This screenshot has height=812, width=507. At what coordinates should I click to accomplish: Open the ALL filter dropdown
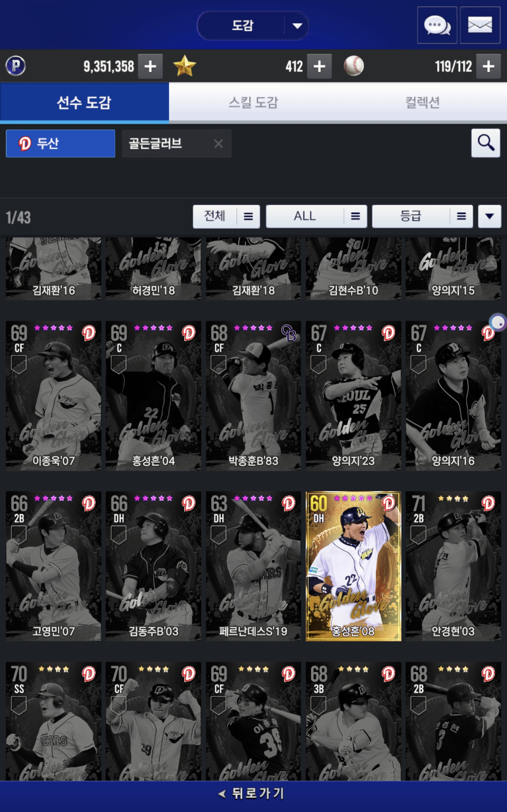click(x=316, y=216)
